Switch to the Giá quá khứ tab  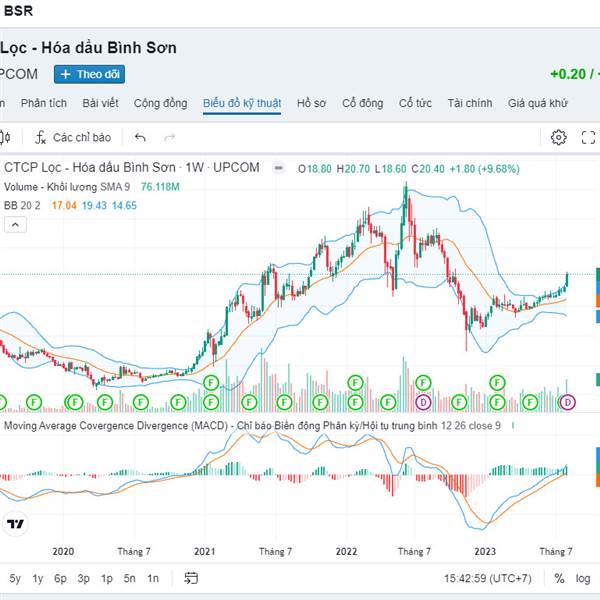[537, 103]
